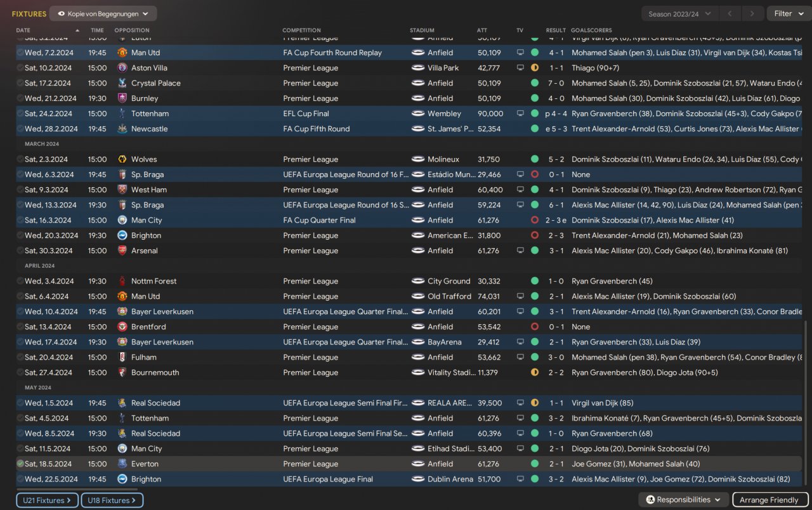Untick the green selection circle on Everton row
This screenshot has width=812, height=510.
[x=20, y=464]
